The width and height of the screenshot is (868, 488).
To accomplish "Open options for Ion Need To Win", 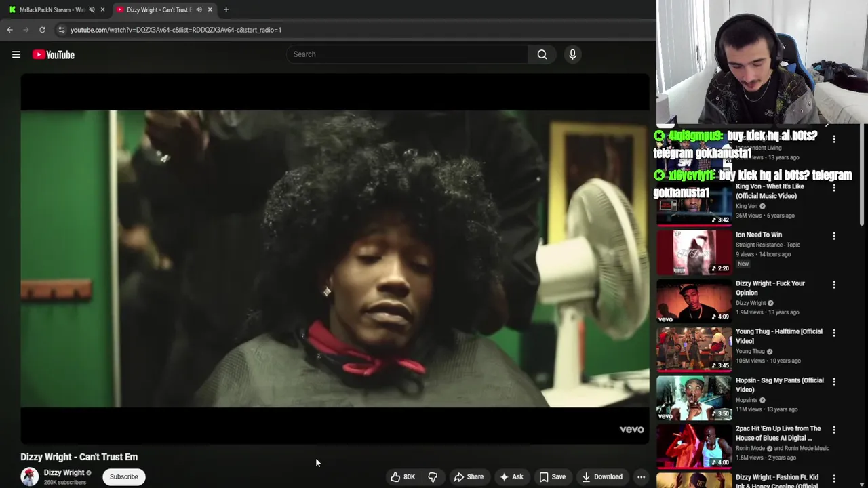I will (x=834, y=236).
